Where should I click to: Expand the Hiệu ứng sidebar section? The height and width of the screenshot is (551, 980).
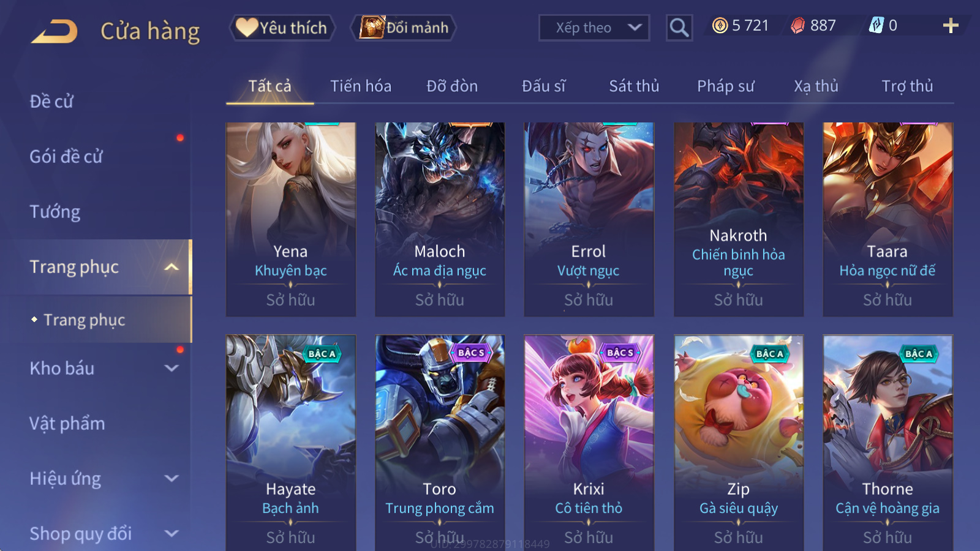point(172,479)
